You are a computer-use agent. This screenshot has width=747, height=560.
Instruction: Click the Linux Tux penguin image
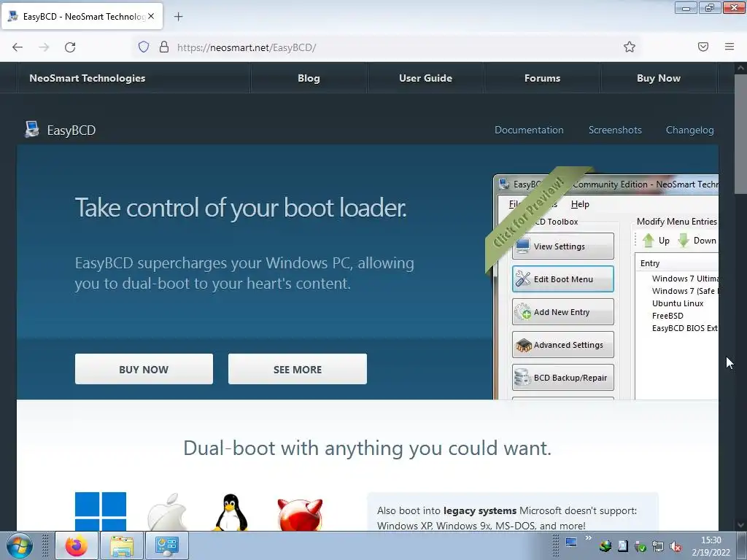click(x=231, y=513)
